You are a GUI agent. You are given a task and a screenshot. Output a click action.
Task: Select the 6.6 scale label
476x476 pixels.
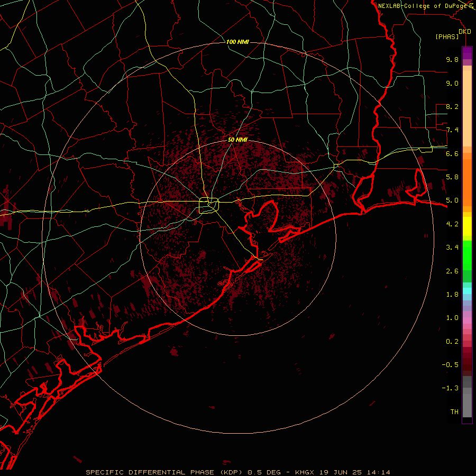[452, 153]
